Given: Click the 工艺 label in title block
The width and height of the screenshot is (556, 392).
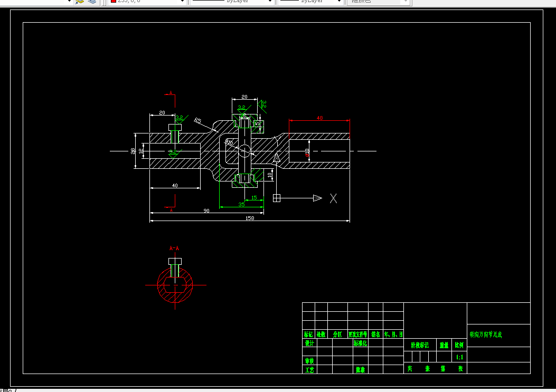Looking at the screenshot, I should [309, 370].
